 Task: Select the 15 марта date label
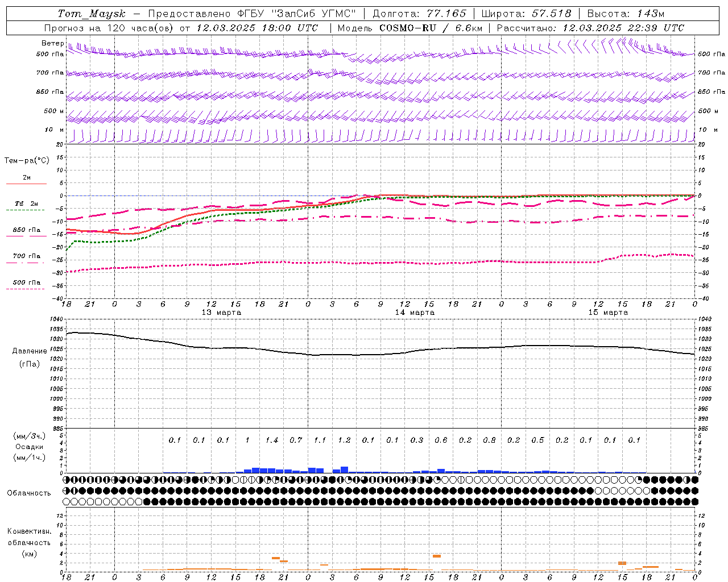point(608,312)
